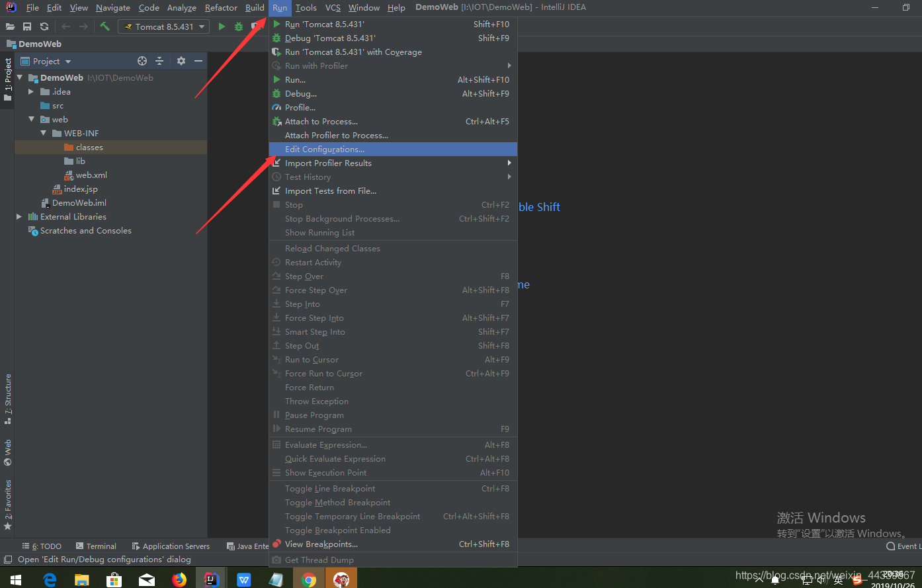Open the Import Profiler Results submenu
Image resolution: width=922 pixels, height=588 pixels.
[x=393, y=163]
